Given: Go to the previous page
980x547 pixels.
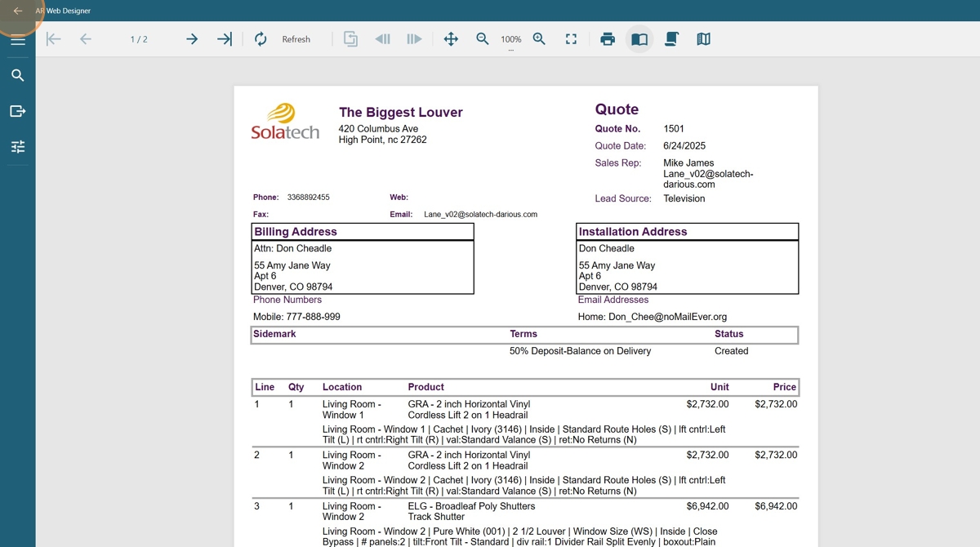Looking at the screenshot, I should [x=86, y=39].
